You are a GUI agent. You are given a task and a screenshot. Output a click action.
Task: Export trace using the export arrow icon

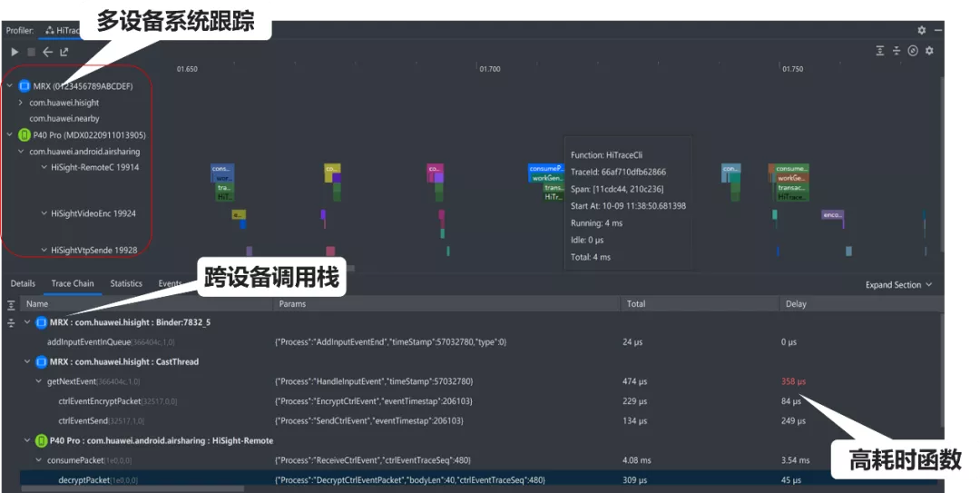(64, 52)
